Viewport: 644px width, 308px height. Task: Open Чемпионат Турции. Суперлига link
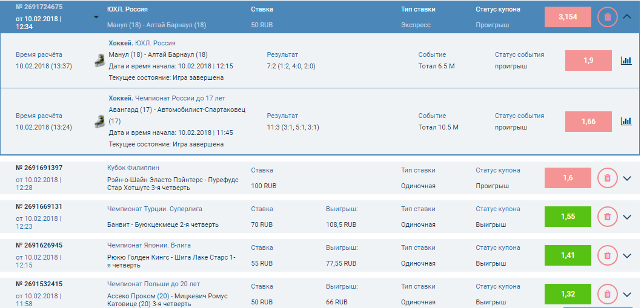click(154, 209)
